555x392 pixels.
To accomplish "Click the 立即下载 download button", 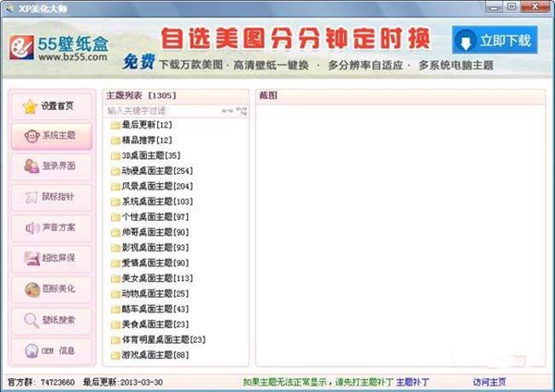I will pyautogui.click(x=495, y=41).
